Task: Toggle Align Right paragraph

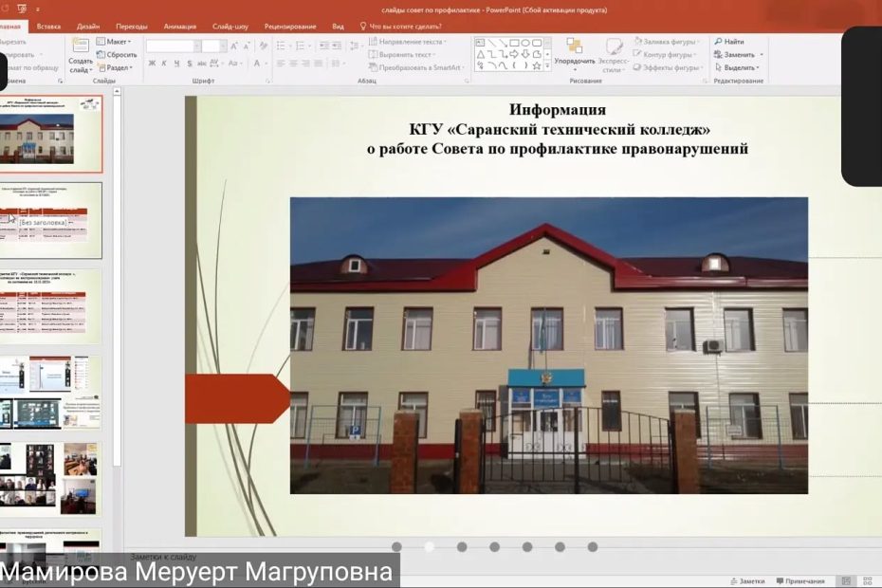Action: (305, 64)
